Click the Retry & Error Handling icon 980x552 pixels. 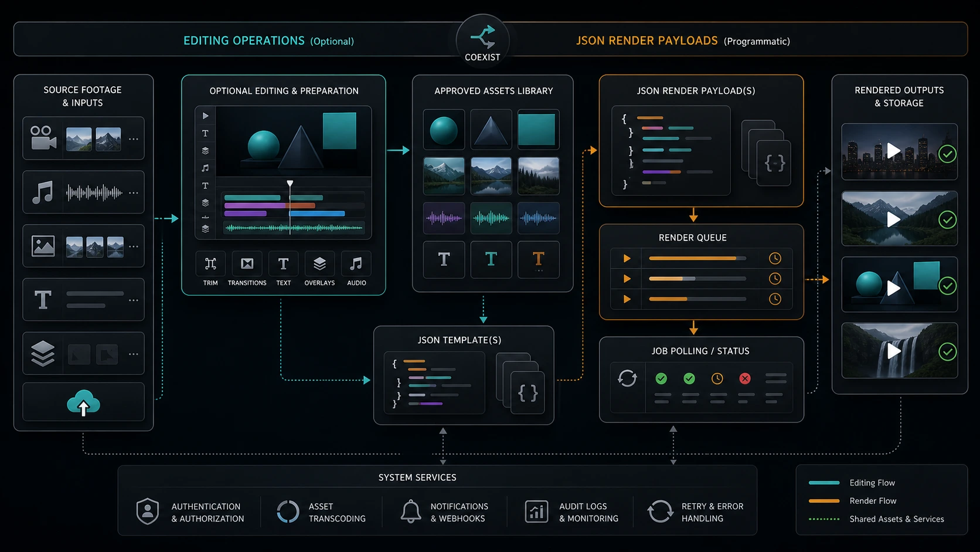coord(661,512)
